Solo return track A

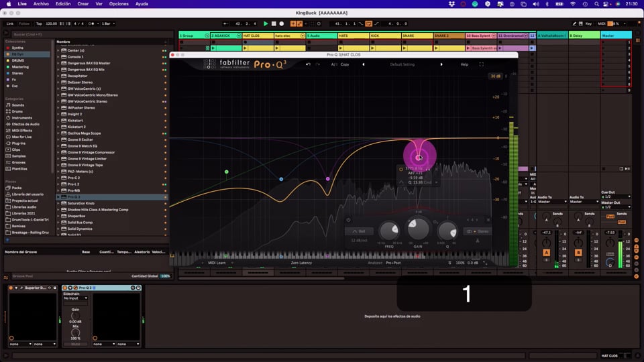546,260
